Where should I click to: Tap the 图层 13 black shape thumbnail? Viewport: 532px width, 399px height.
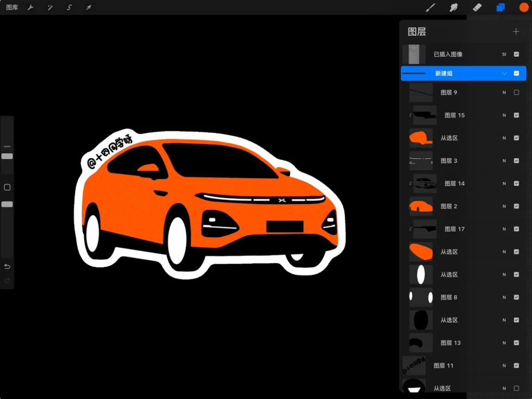click(x=421, y=343)
